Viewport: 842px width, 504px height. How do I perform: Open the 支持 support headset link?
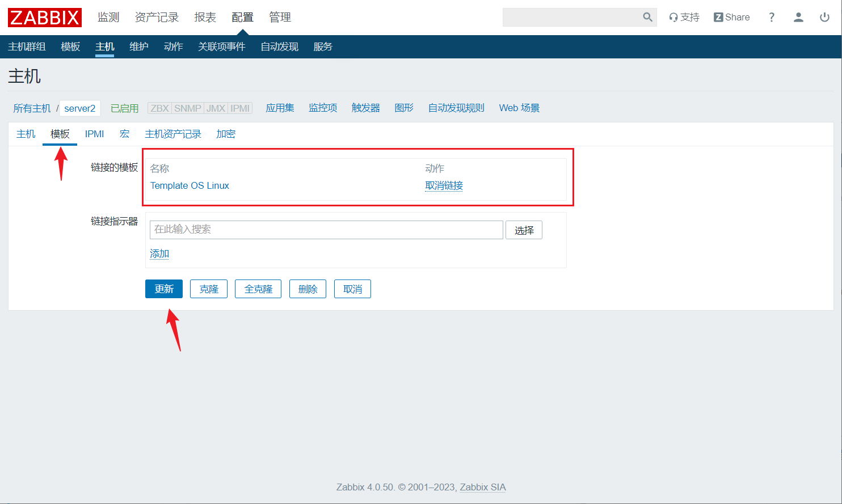click(x=684, y=17)
